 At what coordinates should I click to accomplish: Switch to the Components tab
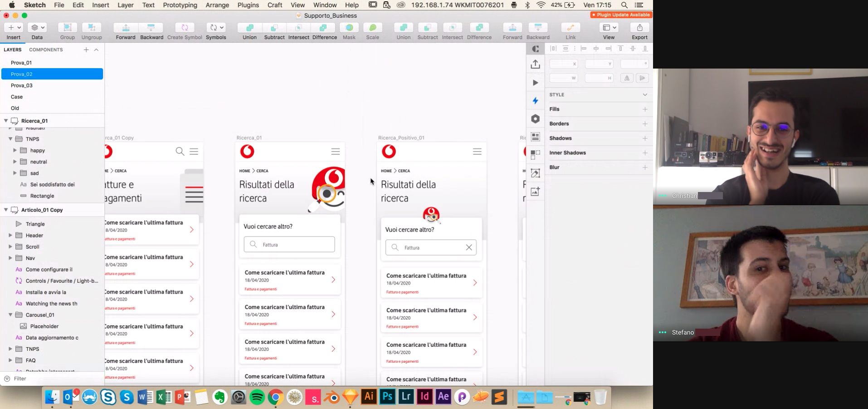click(46, 50)
